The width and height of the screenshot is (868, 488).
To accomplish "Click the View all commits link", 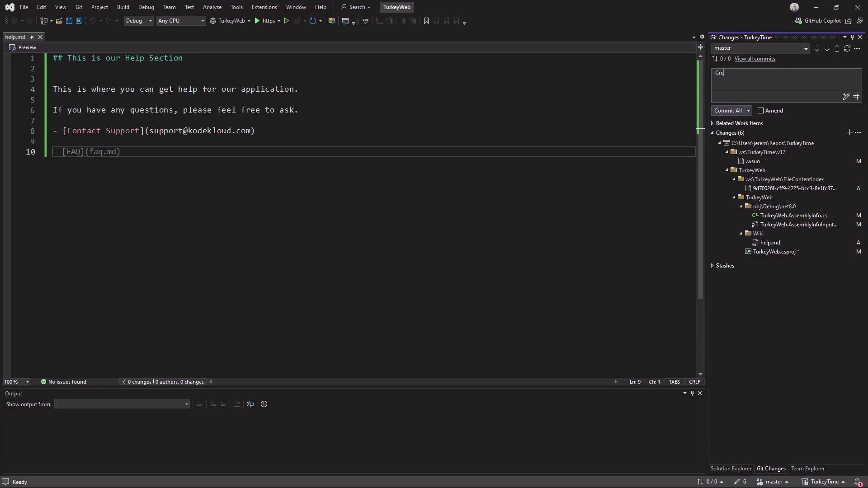I will pos(755,59).
